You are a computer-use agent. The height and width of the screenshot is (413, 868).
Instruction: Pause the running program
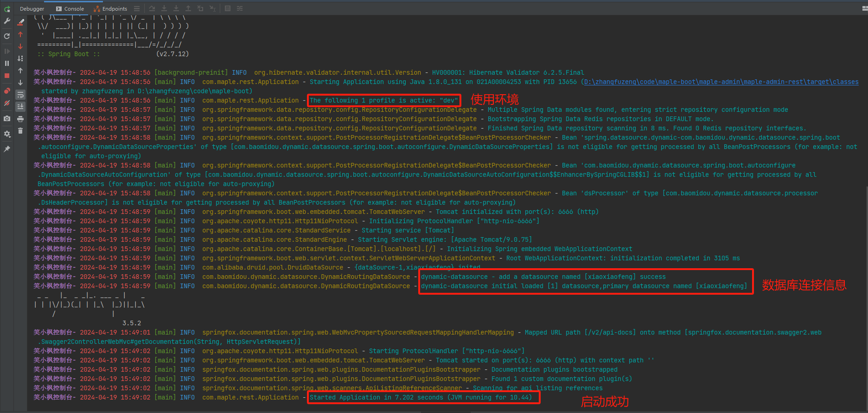(7, 63)
